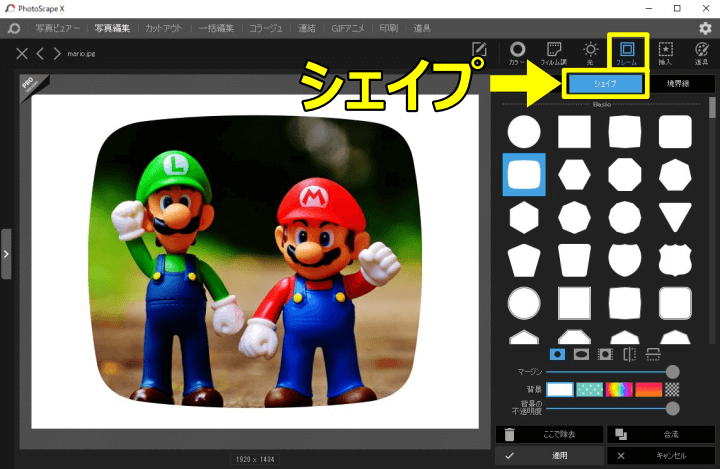This screenshot has width=720, height=469.
Task: Toggle the blue circle-fit mode icon
Action: [557, 354]
